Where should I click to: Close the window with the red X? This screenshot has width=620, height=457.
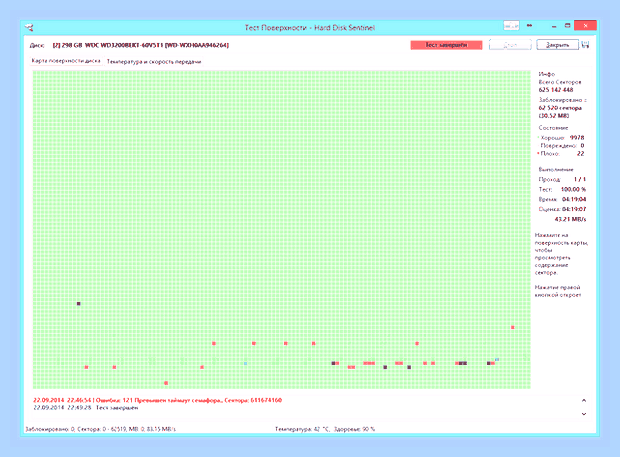[x=585, y=26]
